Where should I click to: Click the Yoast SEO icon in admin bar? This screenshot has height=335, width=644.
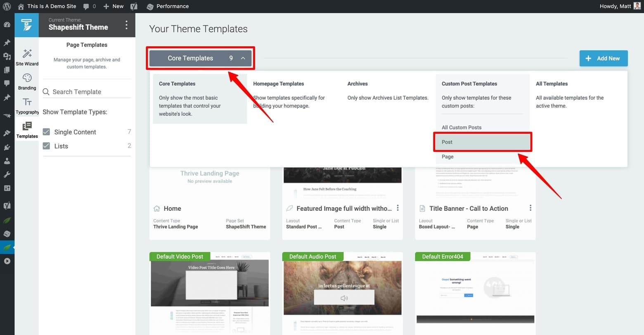134,6
